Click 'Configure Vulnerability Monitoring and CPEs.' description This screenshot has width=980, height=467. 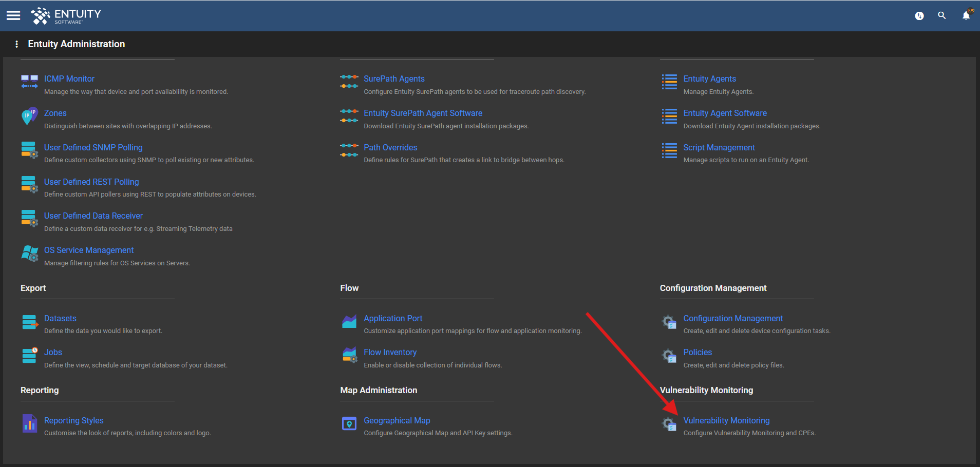coord(749,433)
